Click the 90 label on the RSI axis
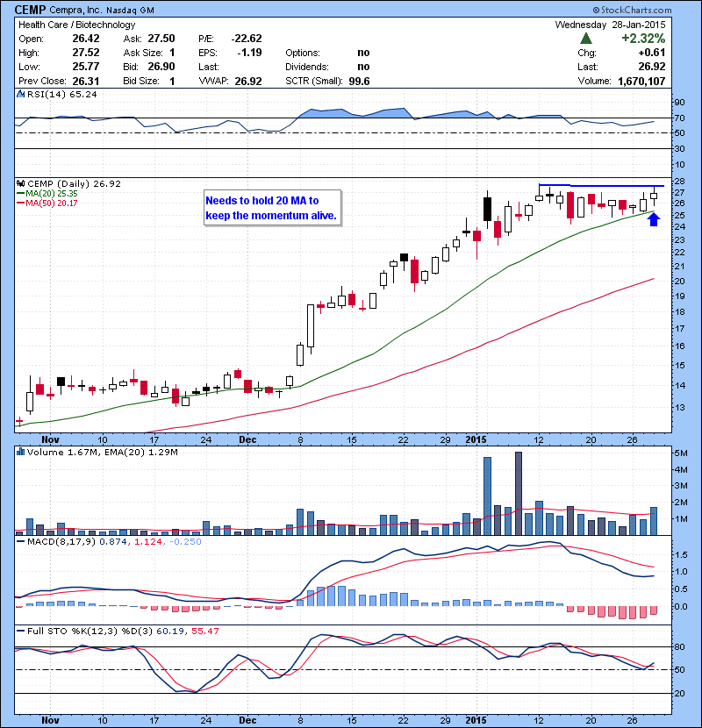702x728 pixels. [x=680, y=103]
